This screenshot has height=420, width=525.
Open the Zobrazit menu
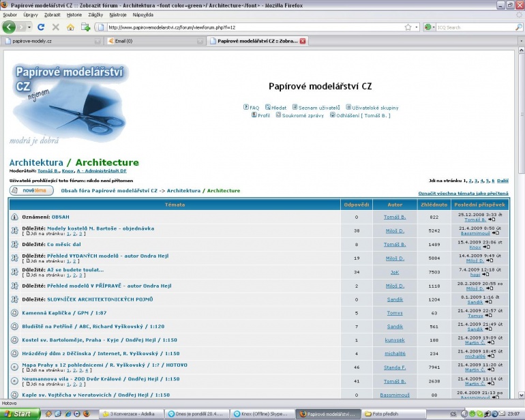point(52,15)
